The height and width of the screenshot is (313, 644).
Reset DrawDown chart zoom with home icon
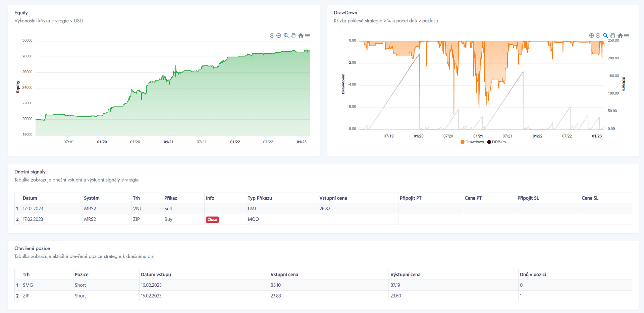(620, 36)
